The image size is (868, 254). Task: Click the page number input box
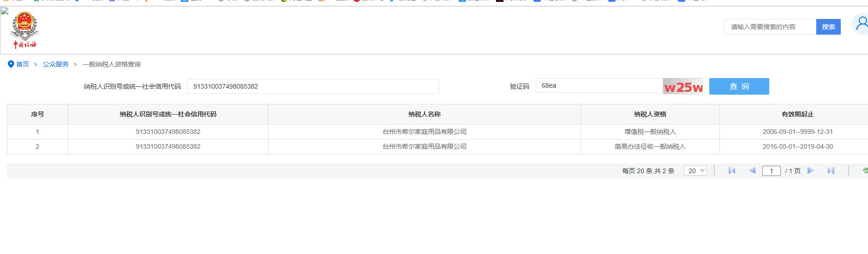771,171
